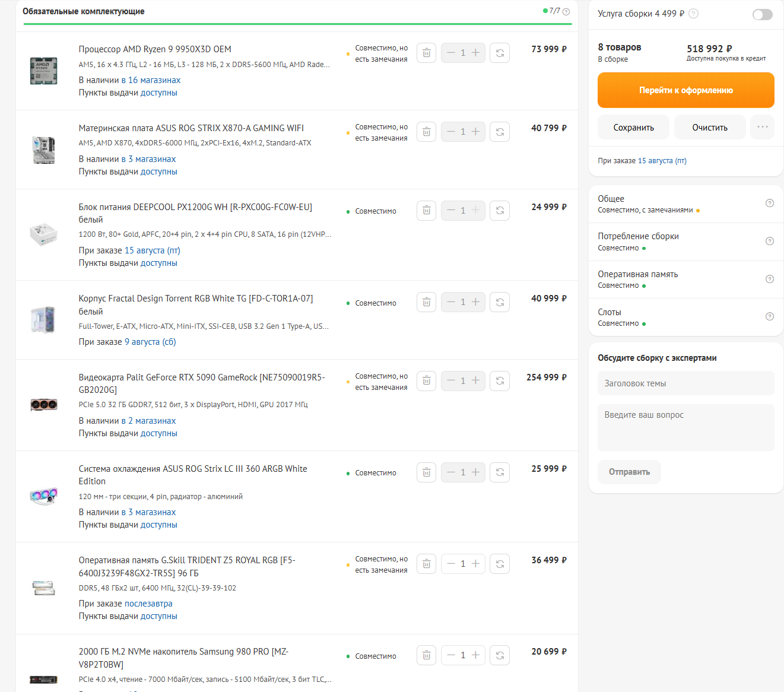
Task: Open the Общее compatibility section
Action: click(x=769, y=203)
